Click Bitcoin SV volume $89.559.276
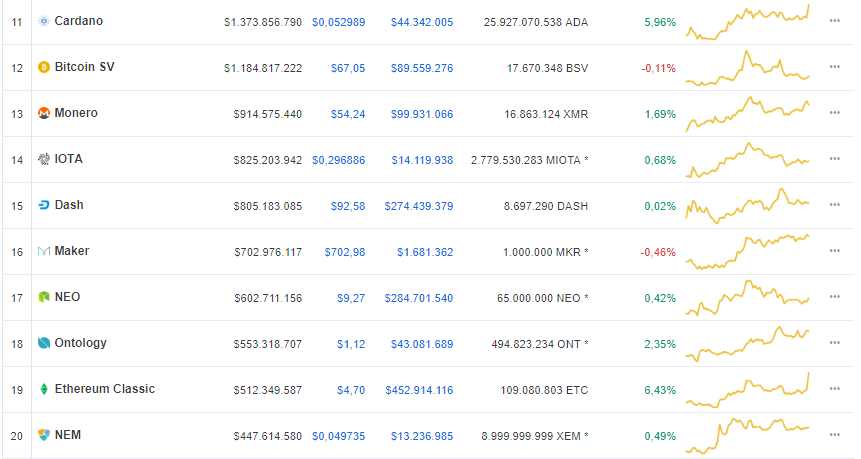861x459 pixels. [422, 69]
